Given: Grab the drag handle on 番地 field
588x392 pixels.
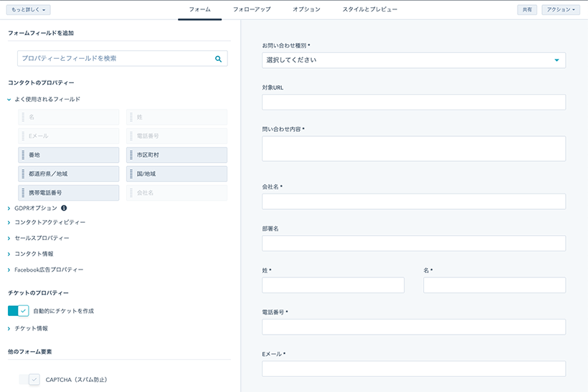Looking at the screenshot, I should (x=23, y=155).
